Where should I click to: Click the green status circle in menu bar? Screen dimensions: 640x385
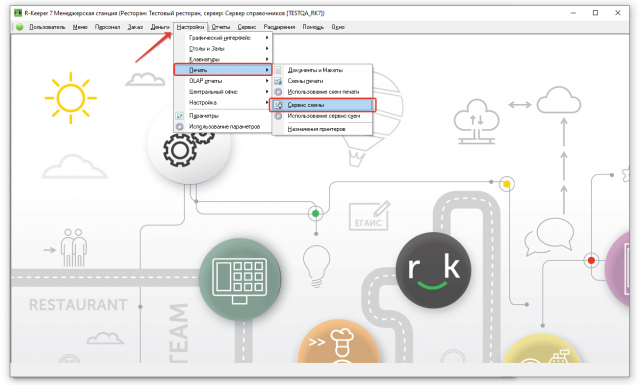[x=20, y=27]
